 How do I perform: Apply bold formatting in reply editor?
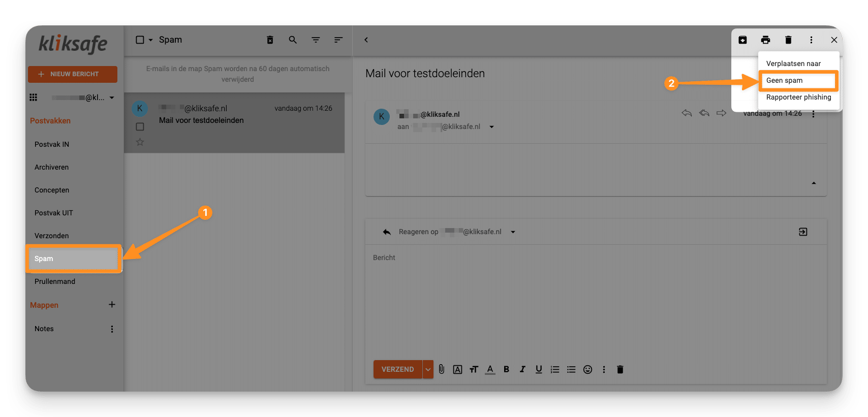[x=506, y=369]
